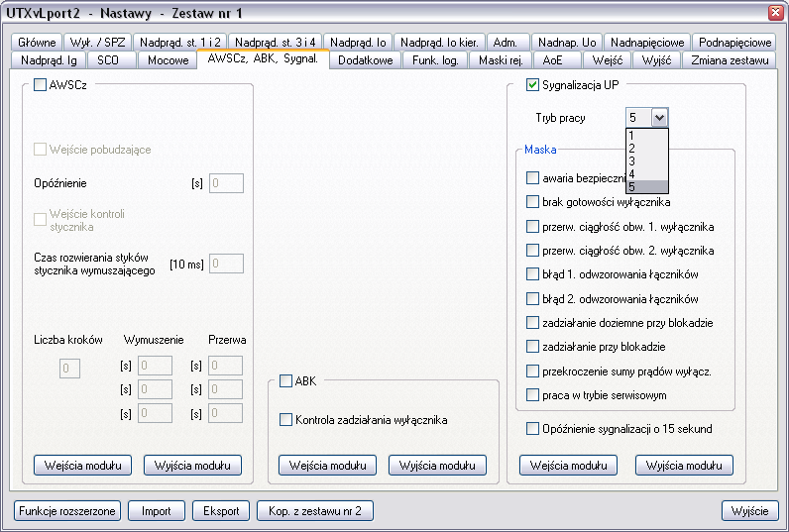Open the Maski rej. tab

501,60
